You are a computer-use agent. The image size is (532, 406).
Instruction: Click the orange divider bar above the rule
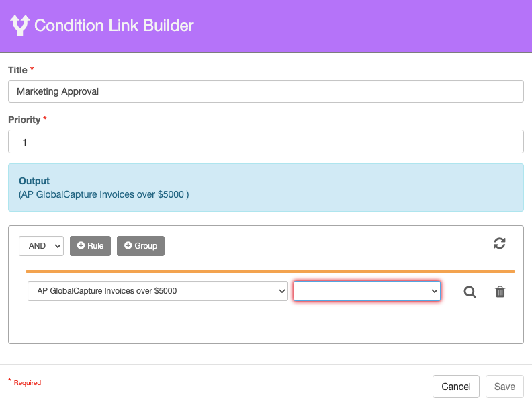click(x=270, y=272)
